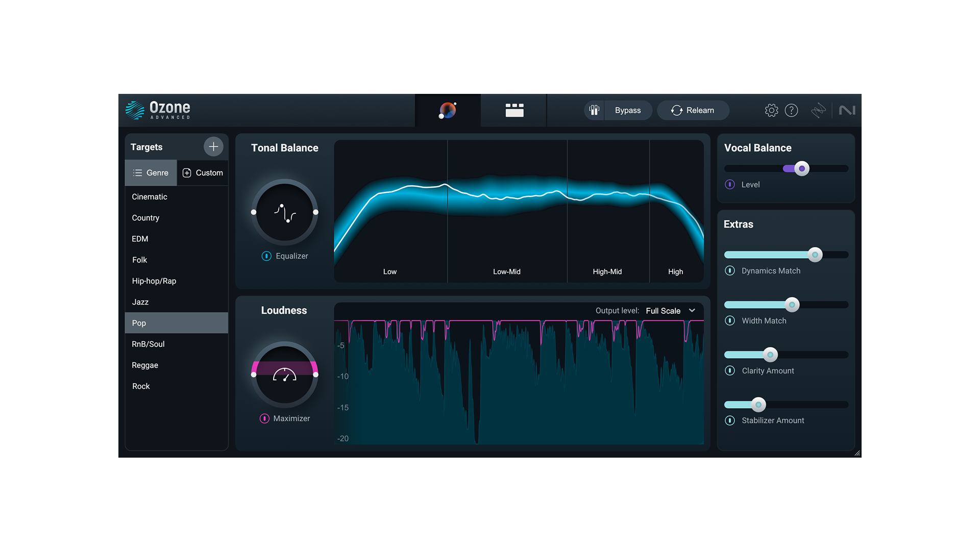Click the Extras heading
This screenshot has height=551, width=980.
click(x=738, y=224)
